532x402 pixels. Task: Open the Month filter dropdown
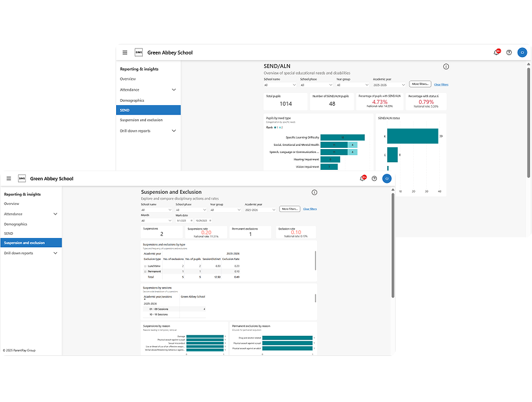tap(156, 220)
